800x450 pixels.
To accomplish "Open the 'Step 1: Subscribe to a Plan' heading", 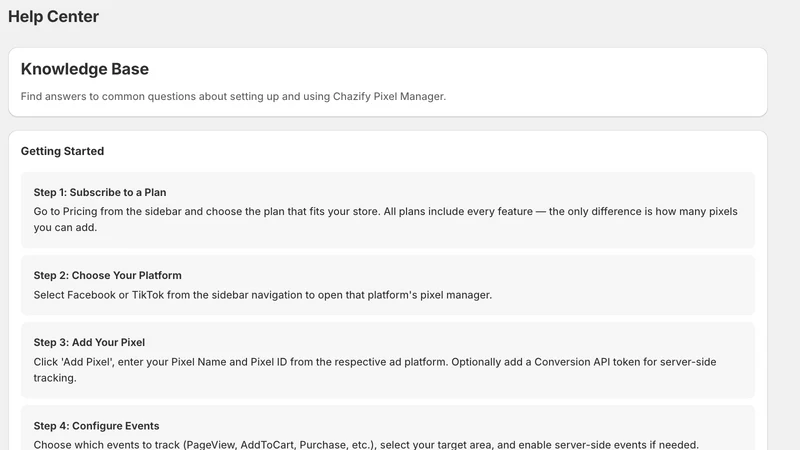I will pyautogui.click(x=100, y=192).
